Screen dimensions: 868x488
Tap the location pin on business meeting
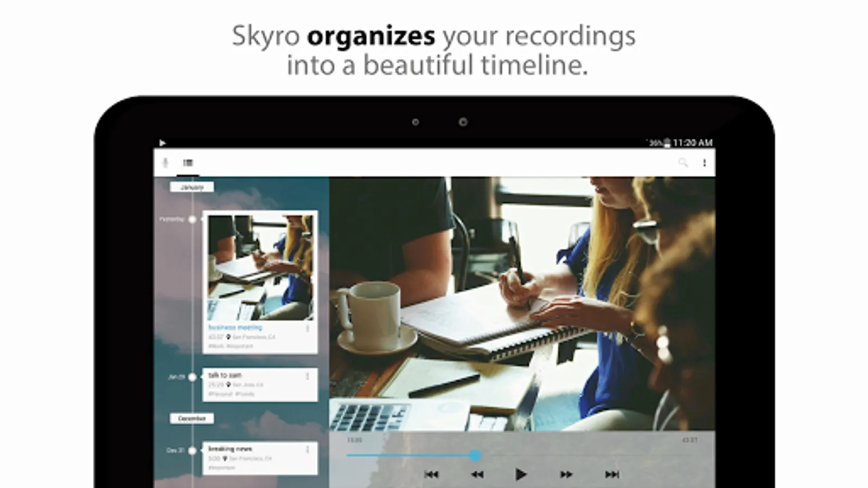(x=228, y=337)
